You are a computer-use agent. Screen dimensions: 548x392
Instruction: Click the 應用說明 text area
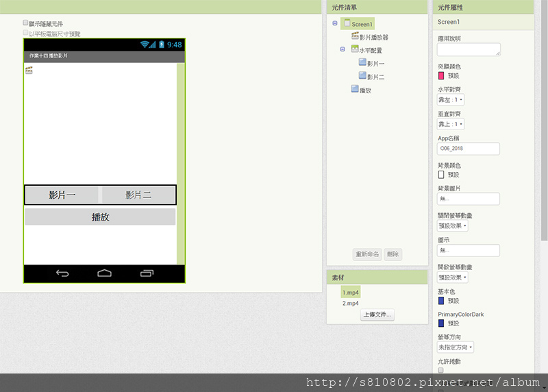tap(469, 49)
